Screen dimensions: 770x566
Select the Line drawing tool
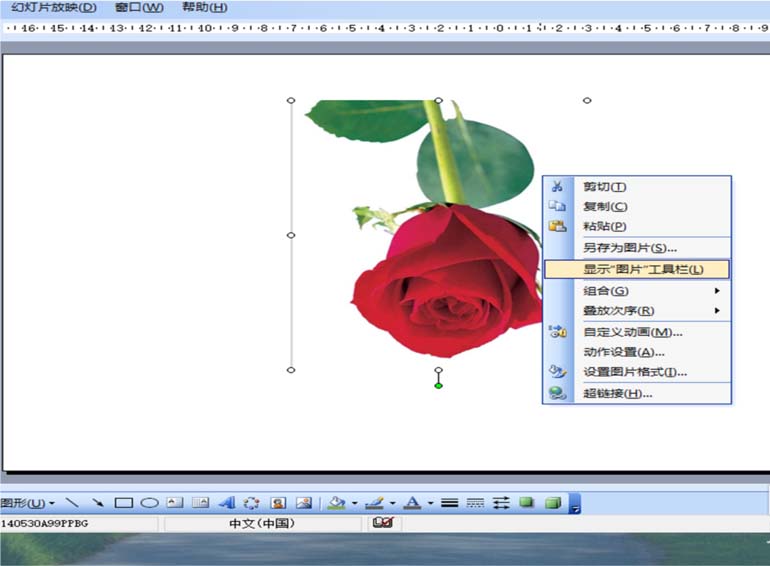click(x=72, y=503)
